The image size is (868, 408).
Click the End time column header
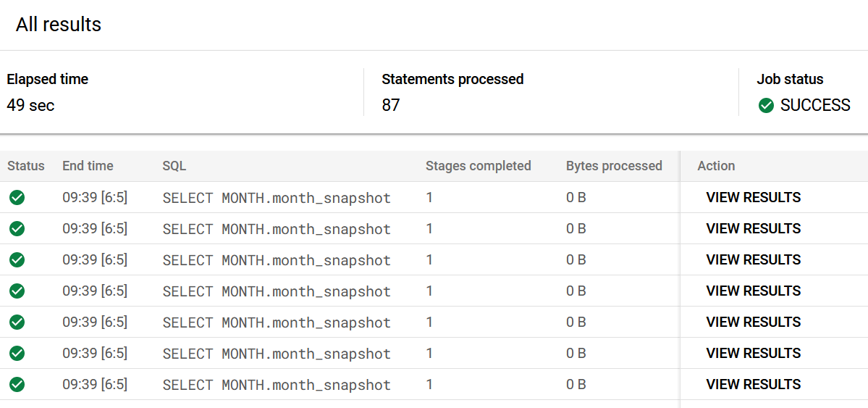click(88, 166)
